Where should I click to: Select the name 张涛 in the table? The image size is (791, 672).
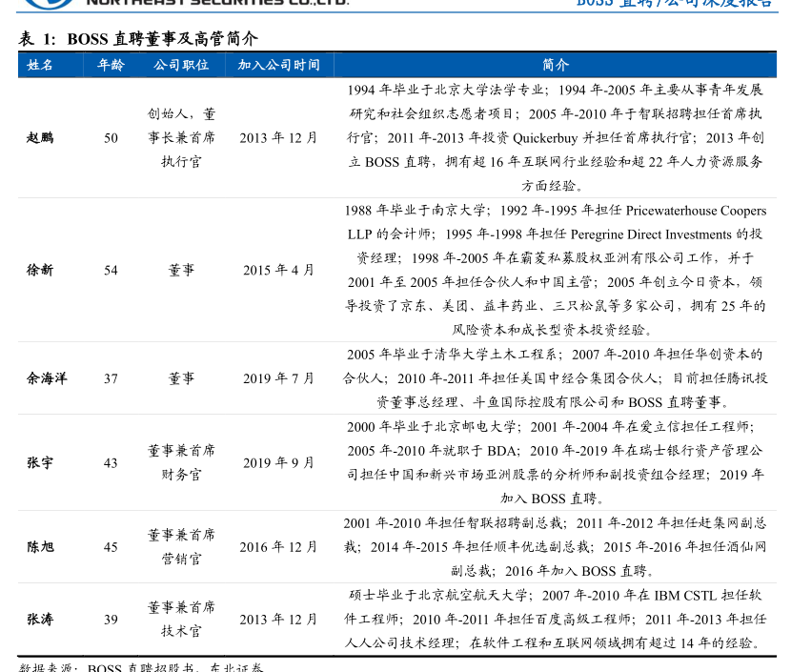point(40,620)
